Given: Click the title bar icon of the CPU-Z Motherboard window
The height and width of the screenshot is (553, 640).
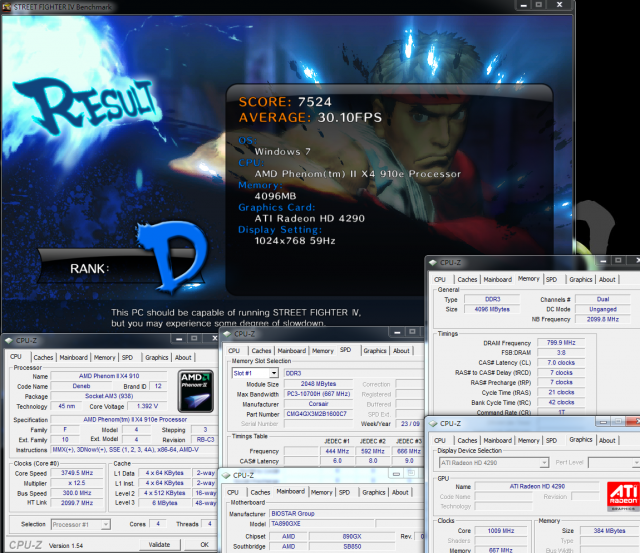Looking at the screenshot, I should click(x=226, y=475).
